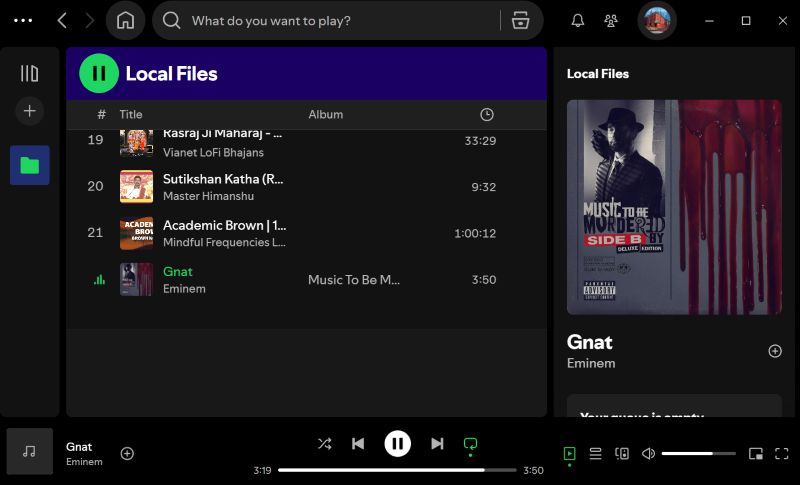Screen dimensions: 800x485
Task: Add Gnat to playlist from right panel
Action: click(775, 351)
